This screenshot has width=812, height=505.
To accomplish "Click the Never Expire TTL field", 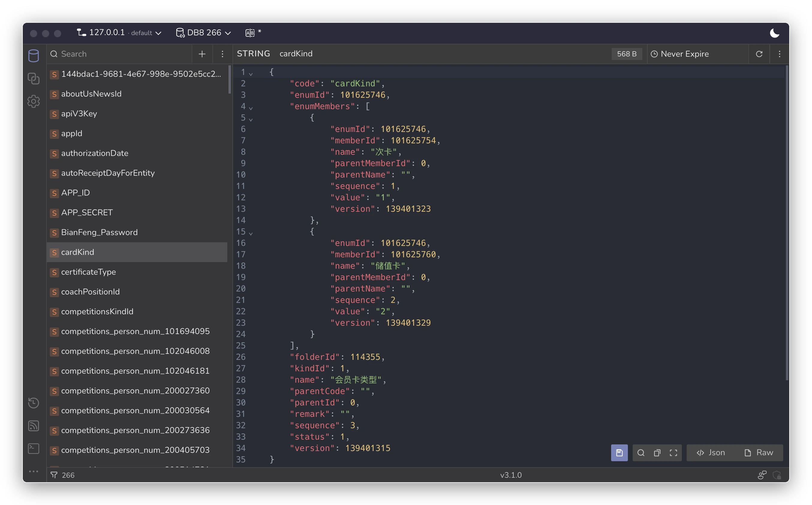I will tap(697, 54).
